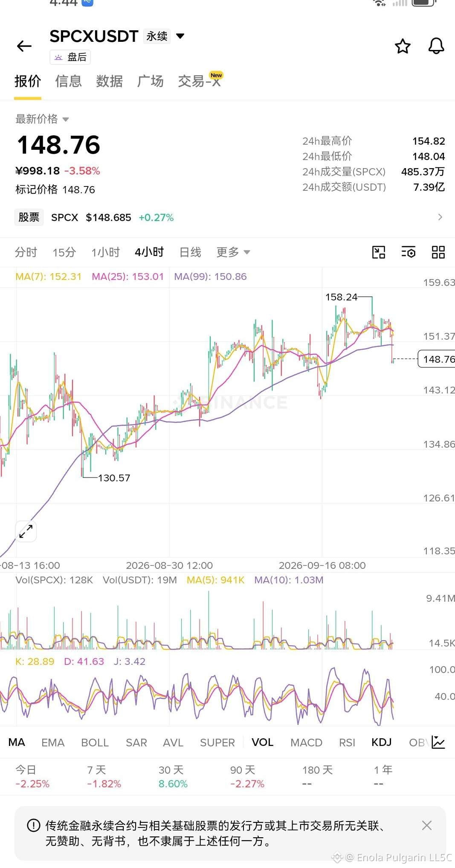The image size is (455, 868).
Task: Toggle the RSI sub-indicator
Action: pos(347,743)
